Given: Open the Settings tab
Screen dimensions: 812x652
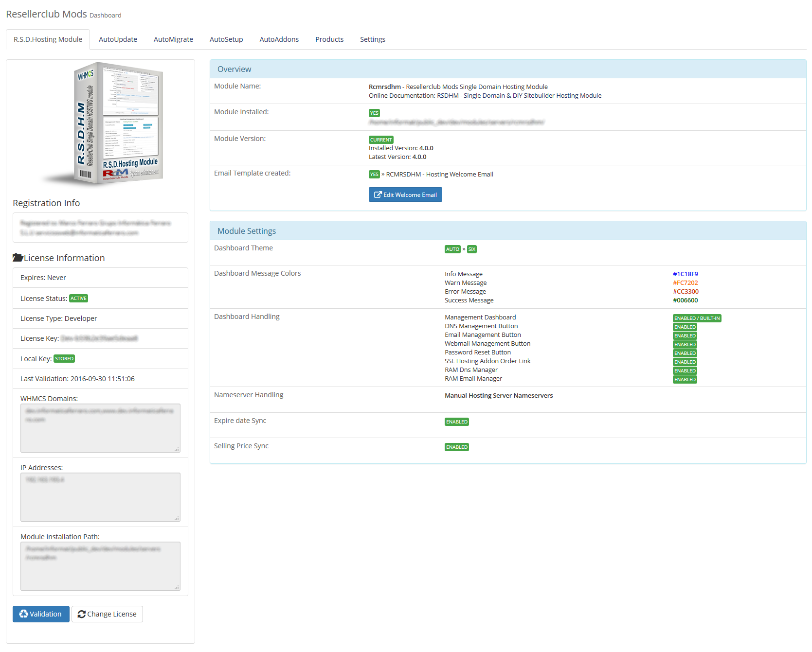Looking at the screenshot, I should pyautogui.click(x=373, y=39).
